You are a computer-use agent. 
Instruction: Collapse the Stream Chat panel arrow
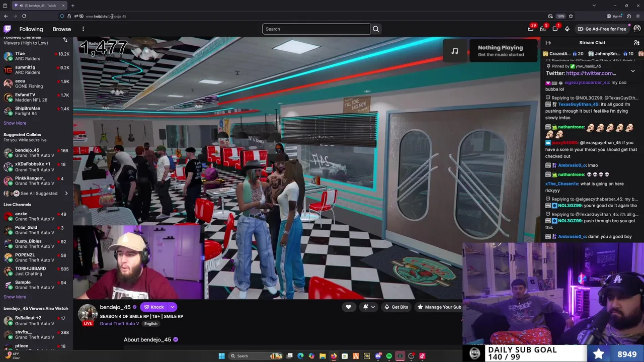[548, 43]
